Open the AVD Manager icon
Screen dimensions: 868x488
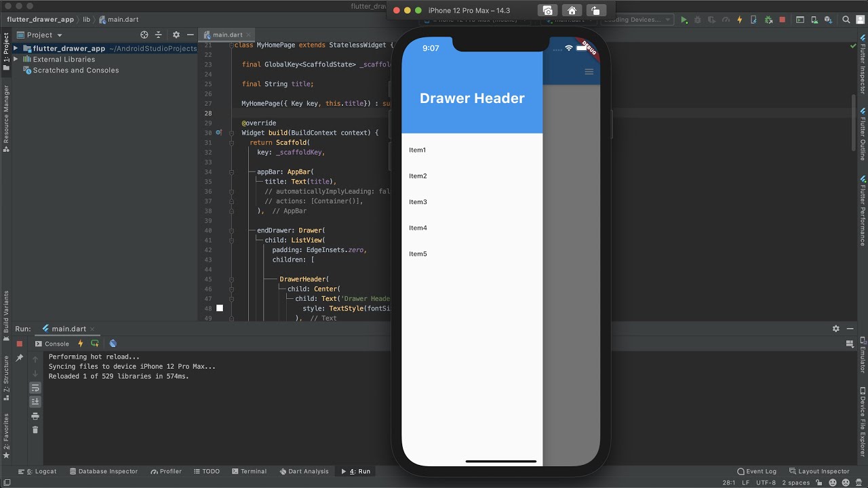[x=814, y=20]
